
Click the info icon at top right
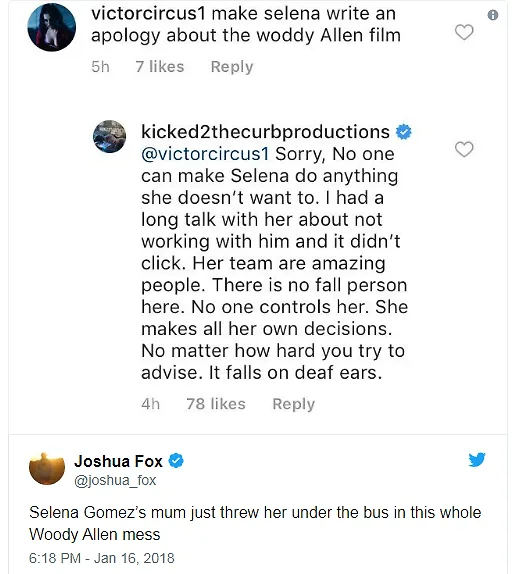coord(493,15)
